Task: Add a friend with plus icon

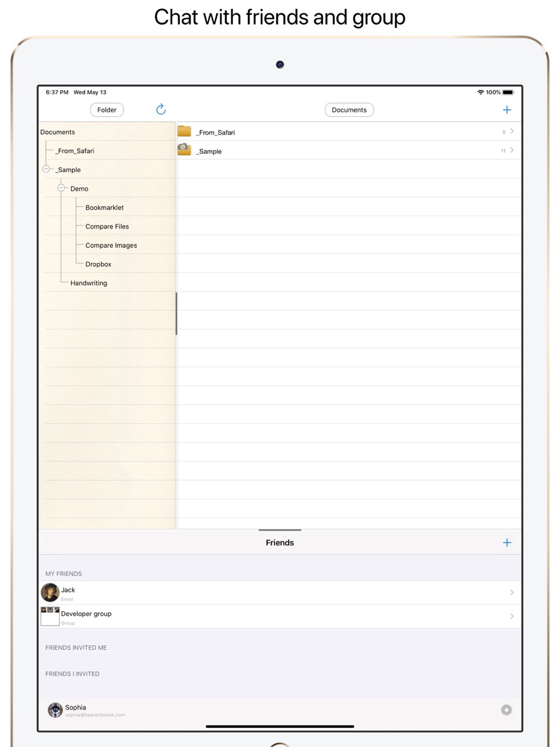Action: click(507, 543)
